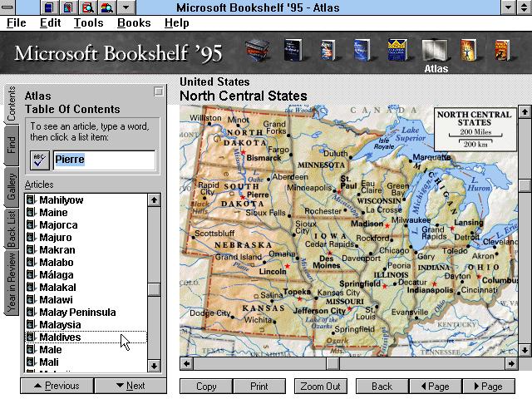Click the map vertical scroll-up arrow

525,111
